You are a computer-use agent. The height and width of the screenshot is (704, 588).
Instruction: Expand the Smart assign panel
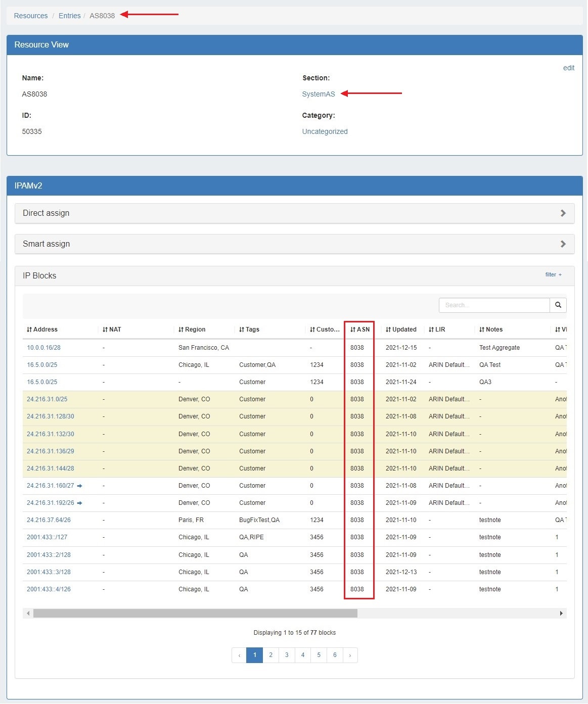[x=294, y=244]
